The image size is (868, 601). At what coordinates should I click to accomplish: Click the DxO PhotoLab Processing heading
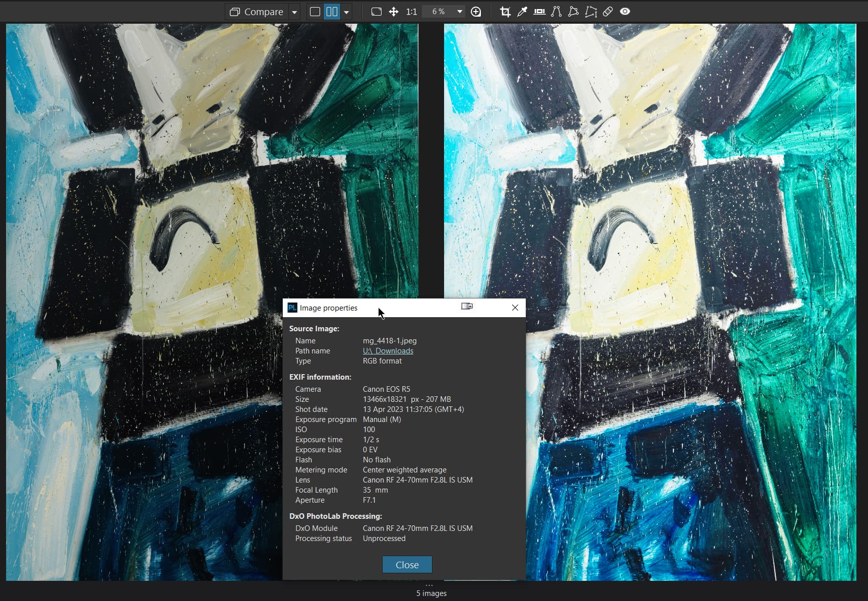336,516
